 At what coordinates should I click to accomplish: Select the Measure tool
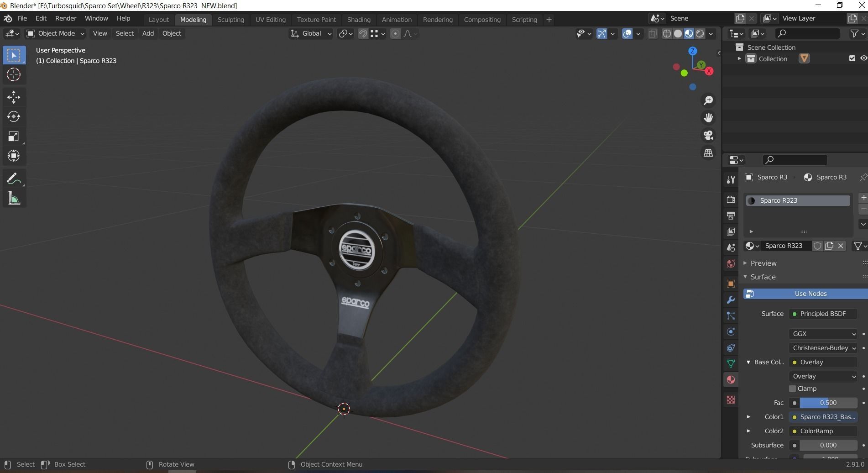14,198
